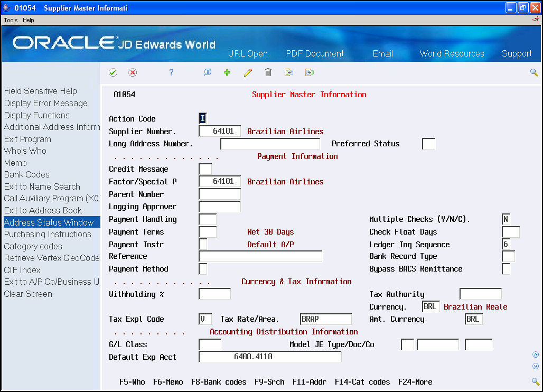Click the green checkmark OK icon

click(113, 72)
